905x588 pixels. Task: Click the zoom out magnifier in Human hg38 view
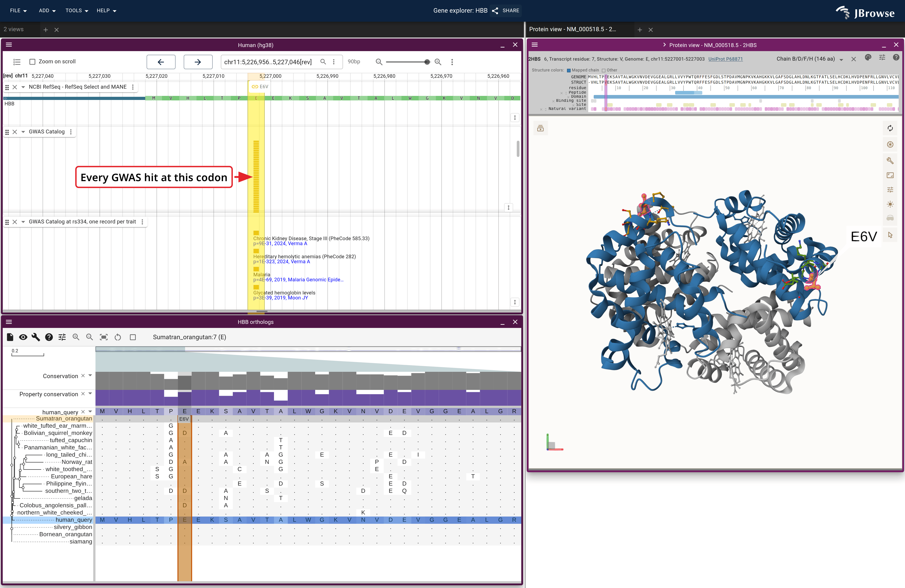[x=379, y=62]
